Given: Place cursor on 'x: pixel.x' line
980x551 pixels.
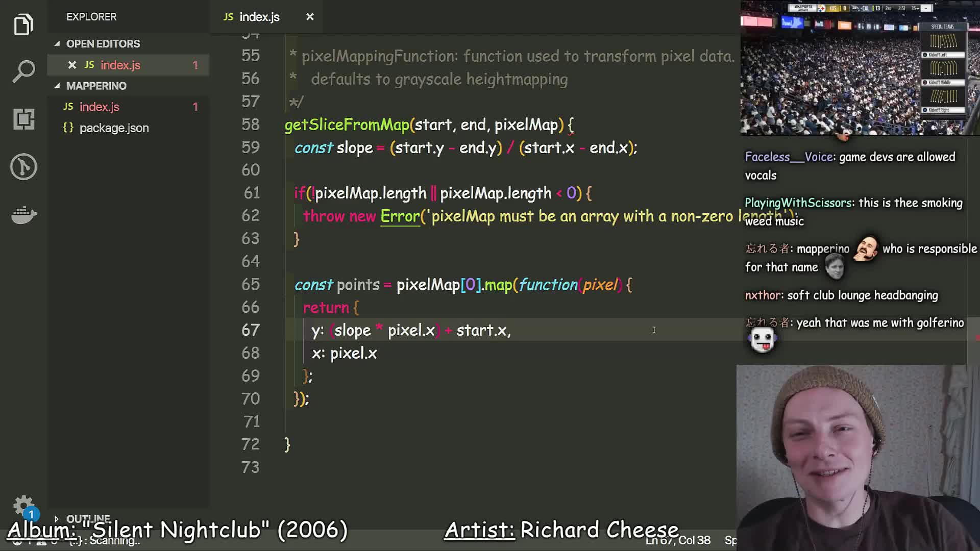Looking at the screenshot, I should pyautogui.click(x=345, y=353).
